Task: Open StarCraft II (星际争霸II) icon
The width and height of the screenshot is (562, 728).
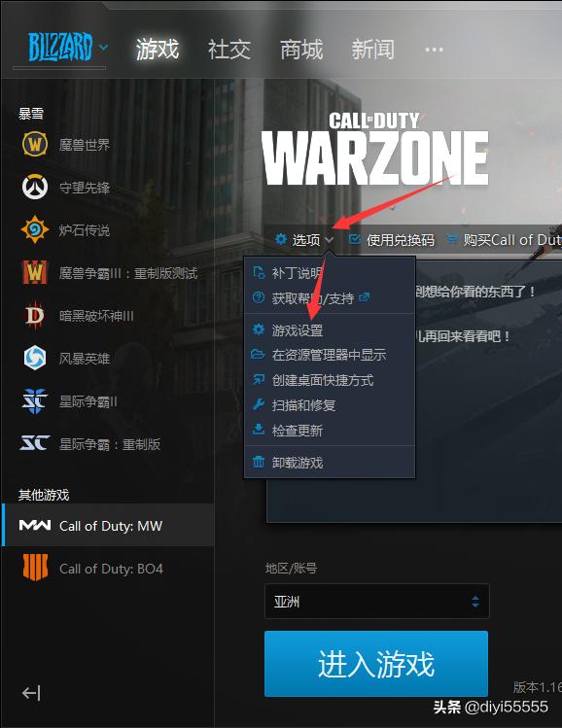Action: (x=35, y=401)
